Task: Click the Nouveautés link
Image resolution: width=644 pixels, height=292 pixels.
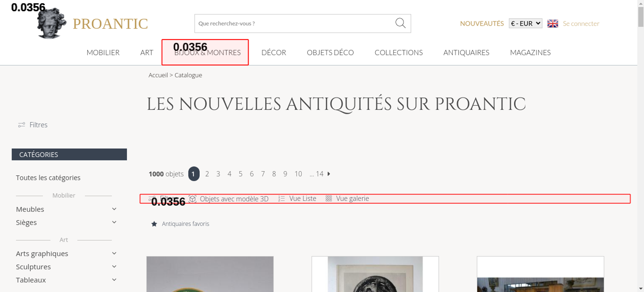Action: [482, 23]
